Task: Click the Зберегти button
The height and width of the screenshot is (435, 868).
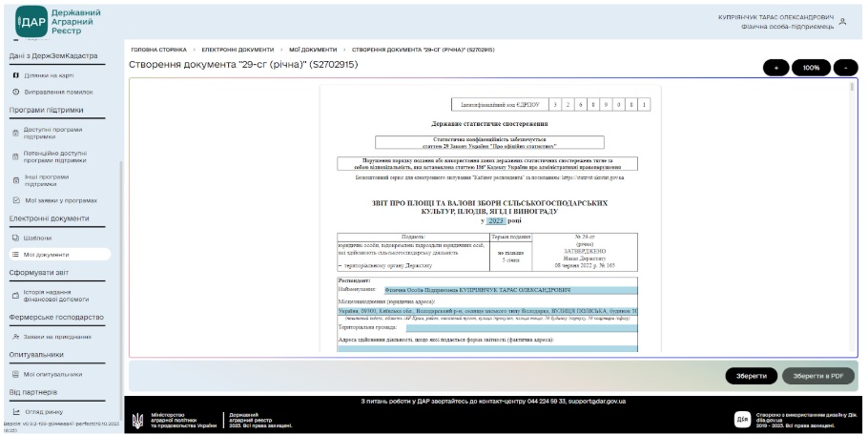Action: (x=752, y=376)
